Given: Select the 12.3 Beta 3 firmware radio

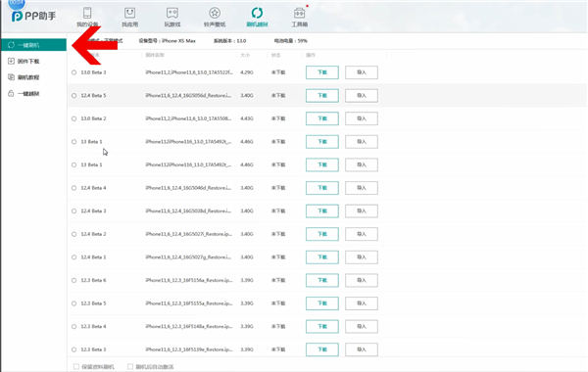Looking at the screenshot, I should point(73,349).
